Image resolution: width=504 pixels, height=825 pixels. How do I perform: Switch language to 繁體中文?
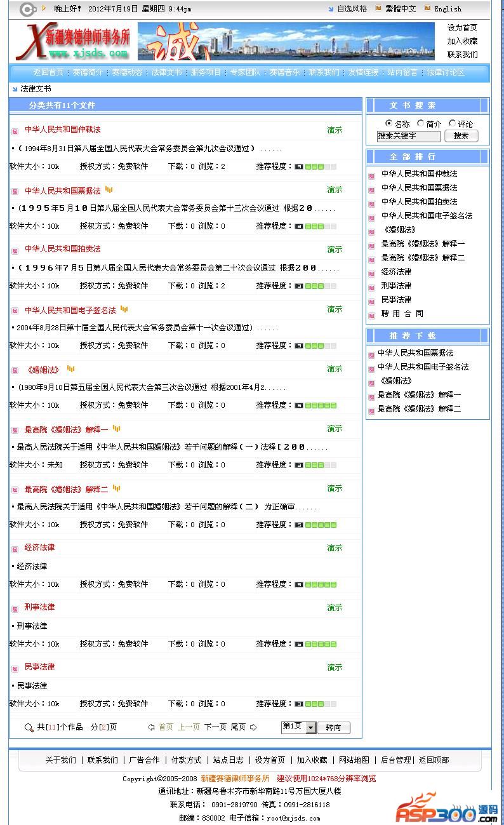[x=401, y=9]
